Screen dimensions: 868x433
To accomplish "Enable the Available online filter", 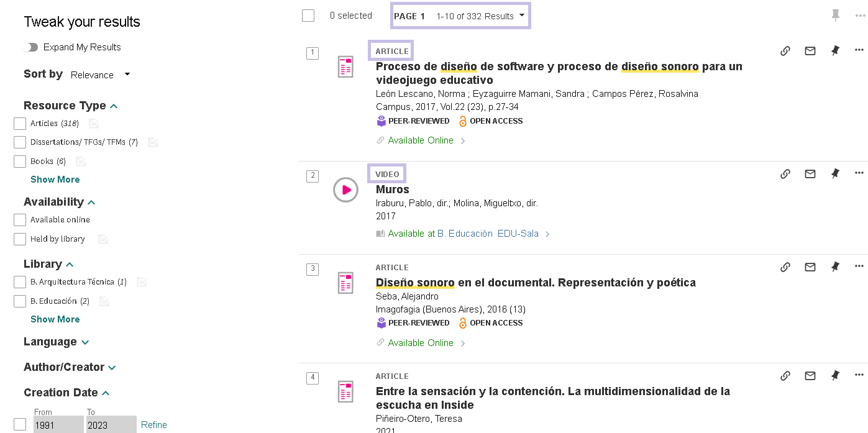I will [x=20, y=220].
